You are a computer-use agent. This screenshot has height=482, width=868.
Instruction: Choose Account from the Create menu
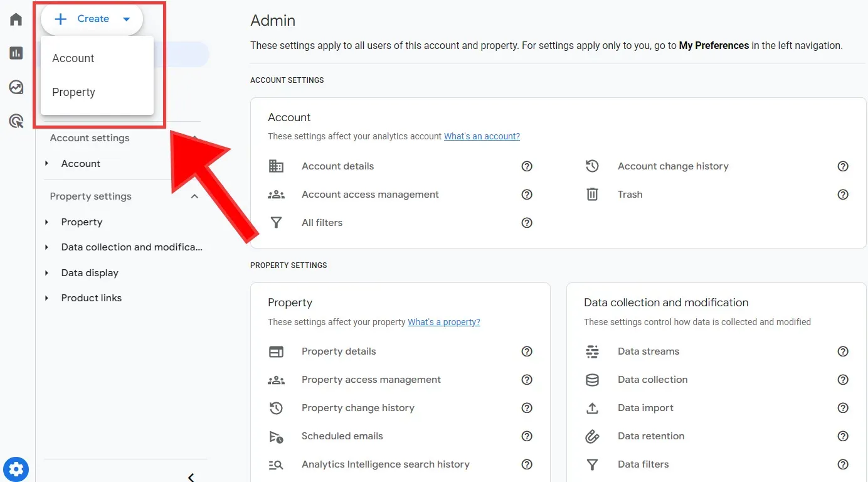[x=97, y=58]
